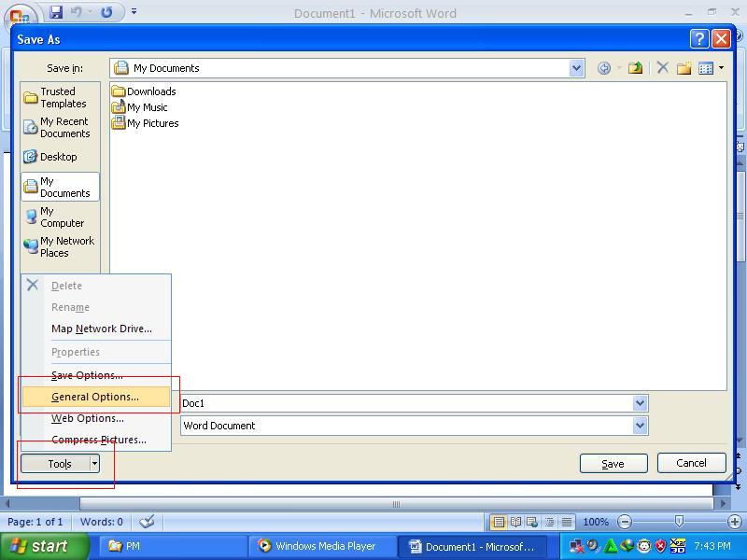Screen dimensions: 747x560
Task: Click the proofing check icon in status bar
Action: (147, 522)
